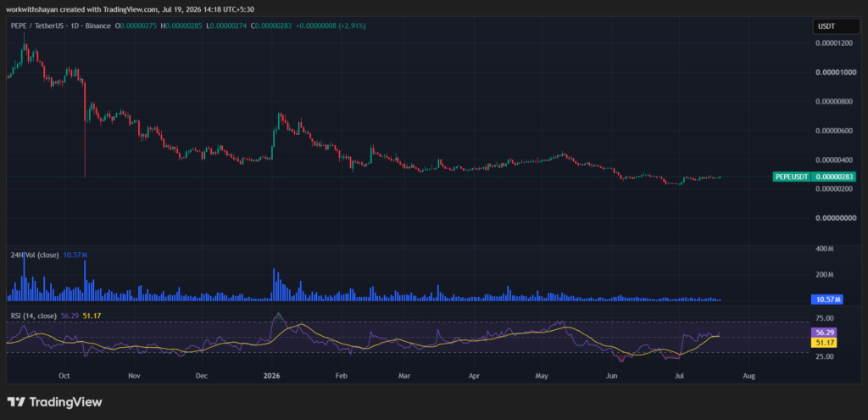The width and height of the screenshot is (868, 420).
Task: Click the Jul label on time axis
Action: pyautogui.click(x=679, y=376)
